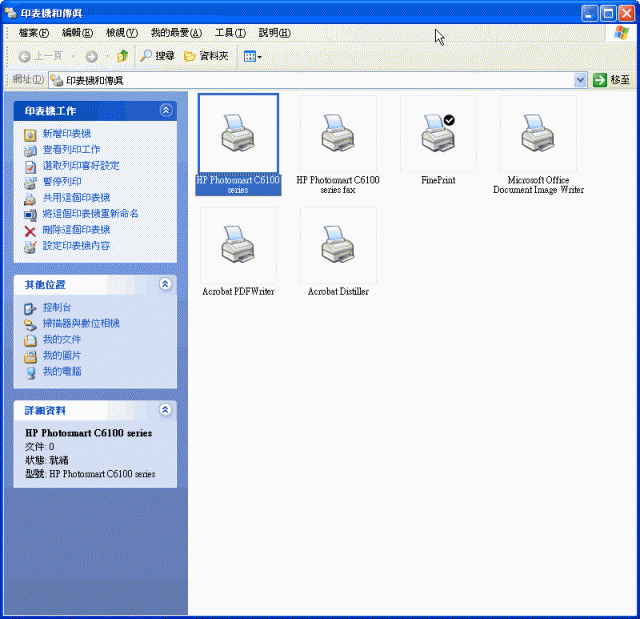This screenshot has width=640, height=619.
Task: Click the 移至 Go button
Action: (611, 80)
